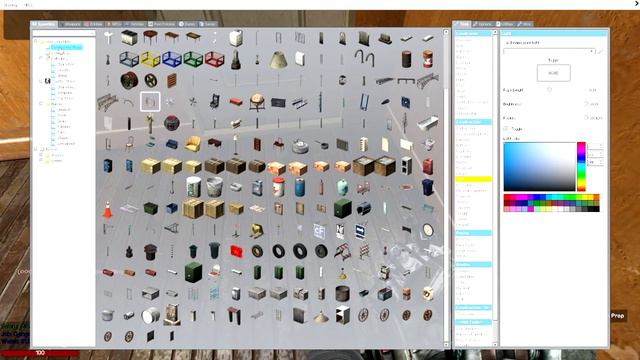Click the wrench icon beside the preset box

click(601, 51)
